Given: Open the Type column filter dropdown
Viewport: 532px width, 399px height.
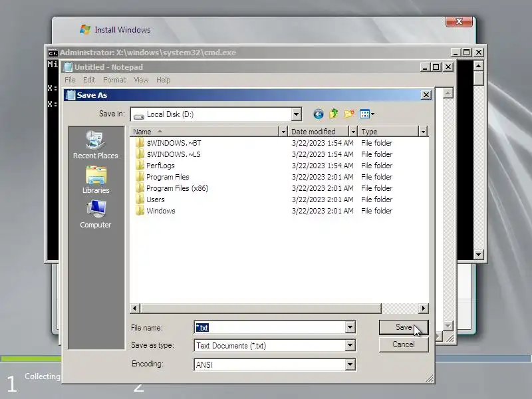Looking at the screenshot, I should 423,131.
